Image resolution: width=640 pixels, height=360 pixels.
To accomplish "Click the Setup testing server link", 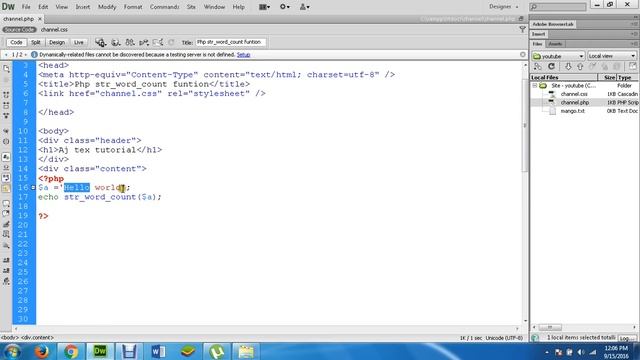I will (243, 54).
